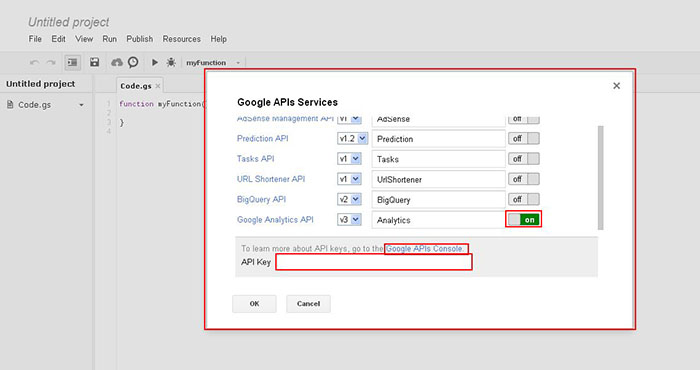Open the View menu
Viewport: 700px width, 370px height.
pos(84,39)
